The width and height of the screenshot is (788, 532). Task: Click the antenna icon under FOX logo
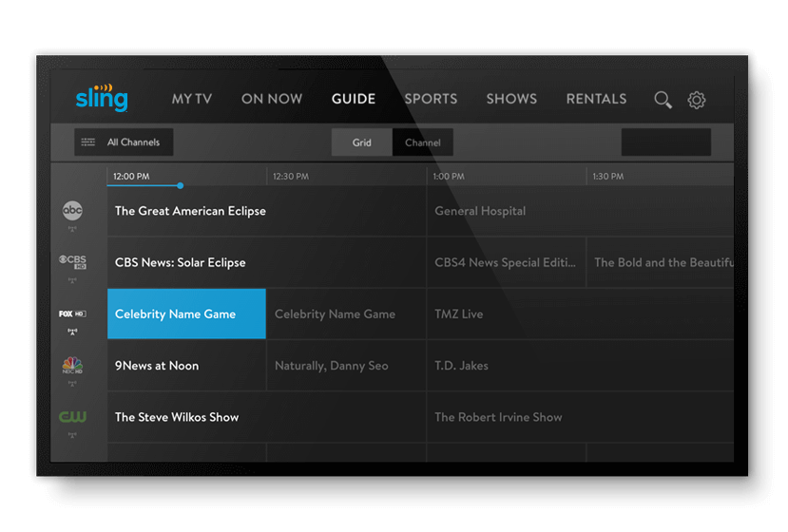tap(72, 332)
